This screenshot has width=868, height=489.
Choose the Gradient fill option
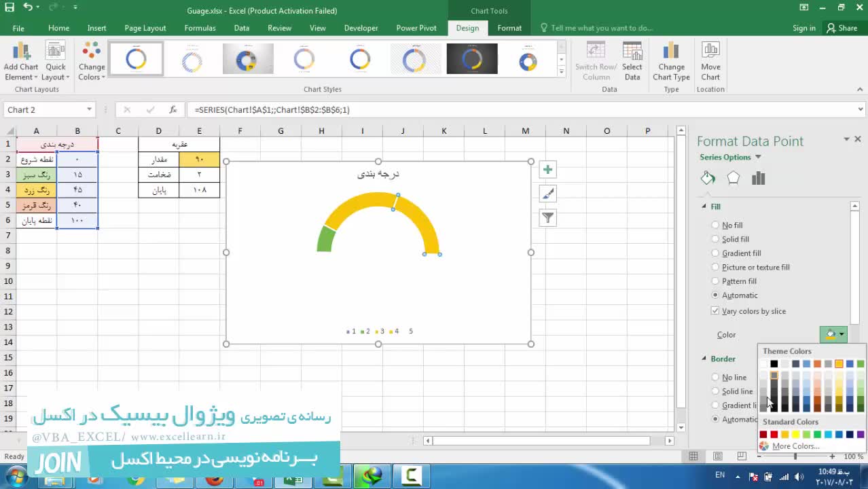pos(715,253)
